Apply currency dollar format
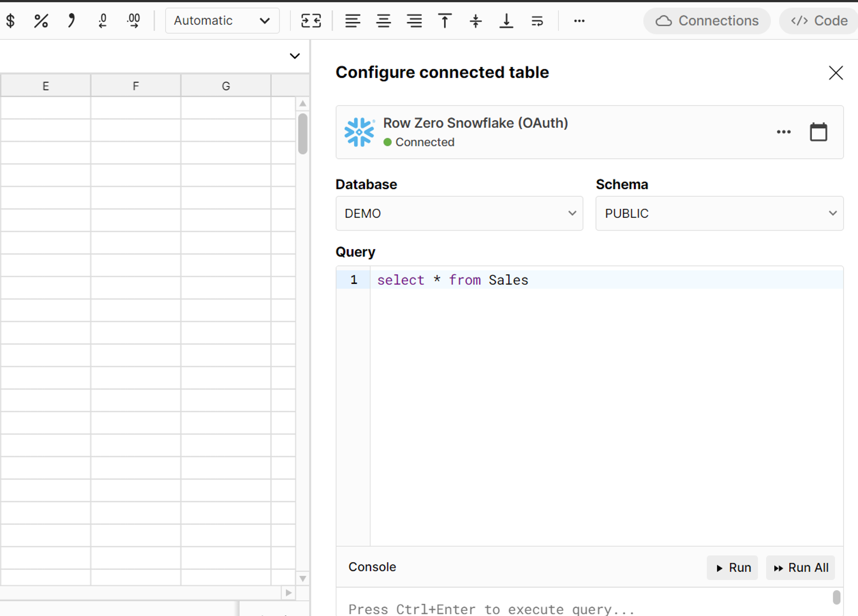Viewport: 858px width, 616px height. [11, 21]
